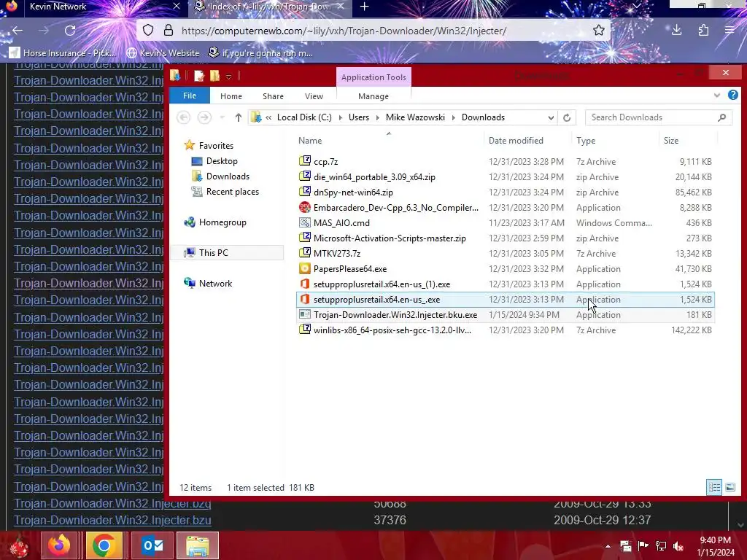Open the Manage ribbon tab
Screen dimensions: 747x560
(x=373, y=96)
